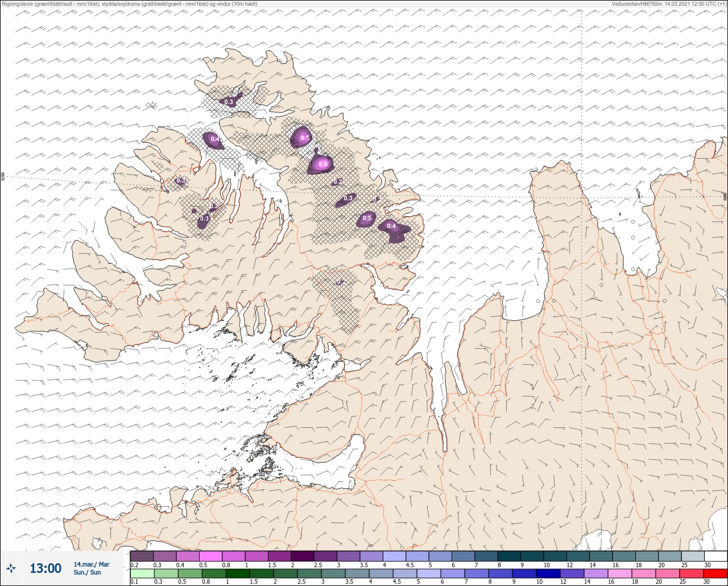This screenshot has width=728, height=586.
Task: Click the 'Sun./ Sun' weekday text
Action: click(x=87, y=572)
